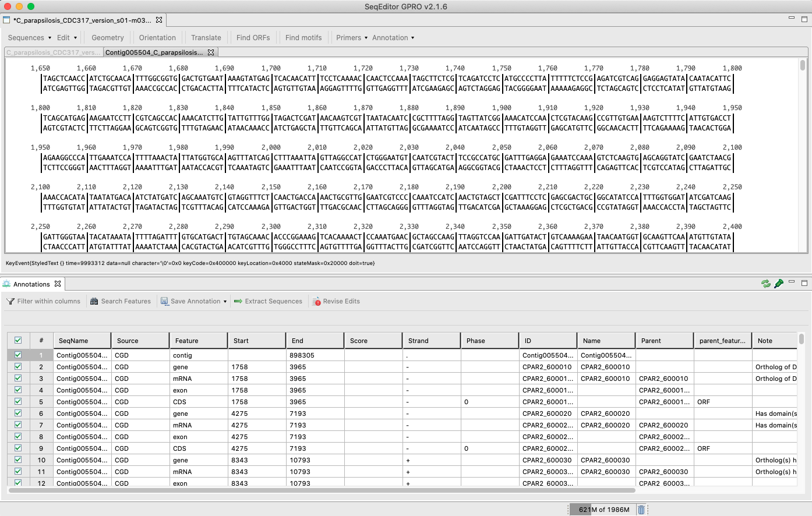Toggle the select-all checkbox in table header

coord(18,341)
